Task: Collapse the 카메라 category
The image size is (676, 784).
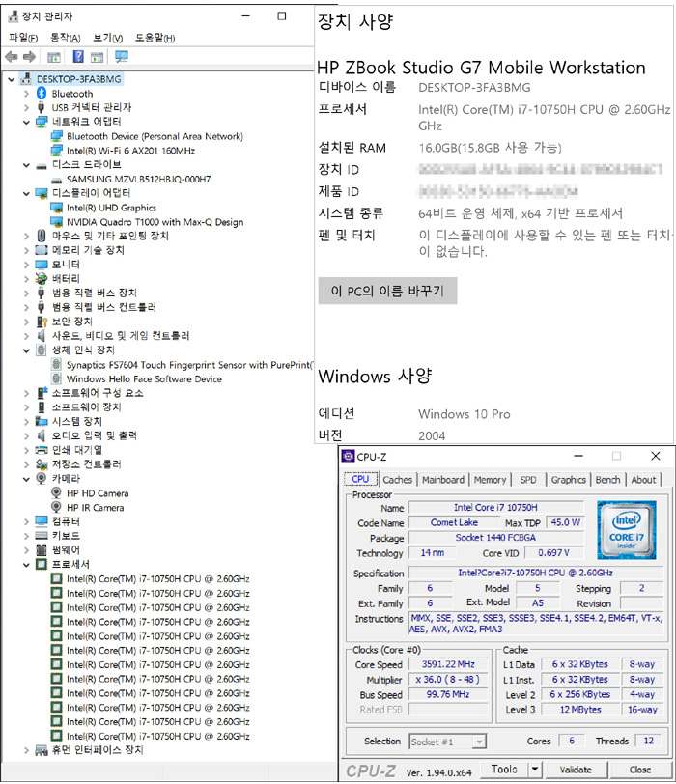Action: (26, 479)
